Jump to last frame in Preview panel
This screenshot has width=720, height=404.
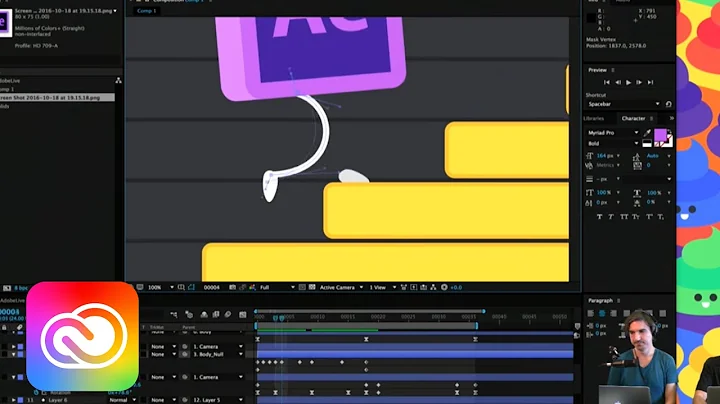pos(650,82)
